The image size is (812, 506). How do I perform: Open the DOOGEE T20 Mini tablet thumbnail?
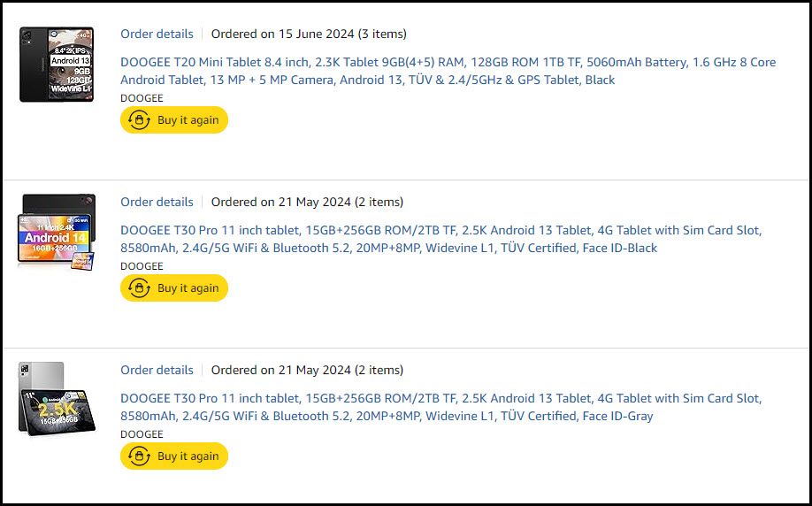[x=57, y=64]
